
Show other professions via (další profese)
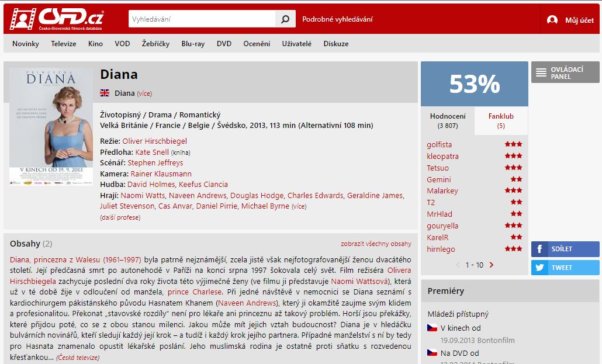coord(120,217)
